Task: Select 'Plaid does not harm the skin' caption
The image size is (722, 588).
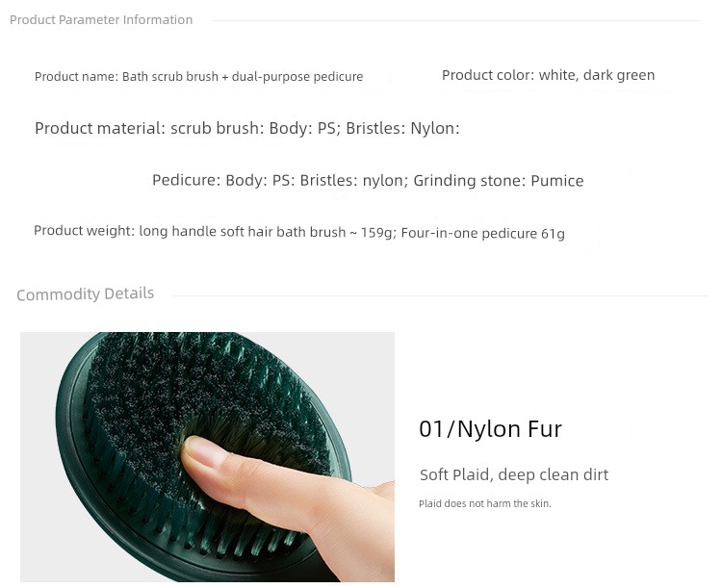Action: pos(485,503)
